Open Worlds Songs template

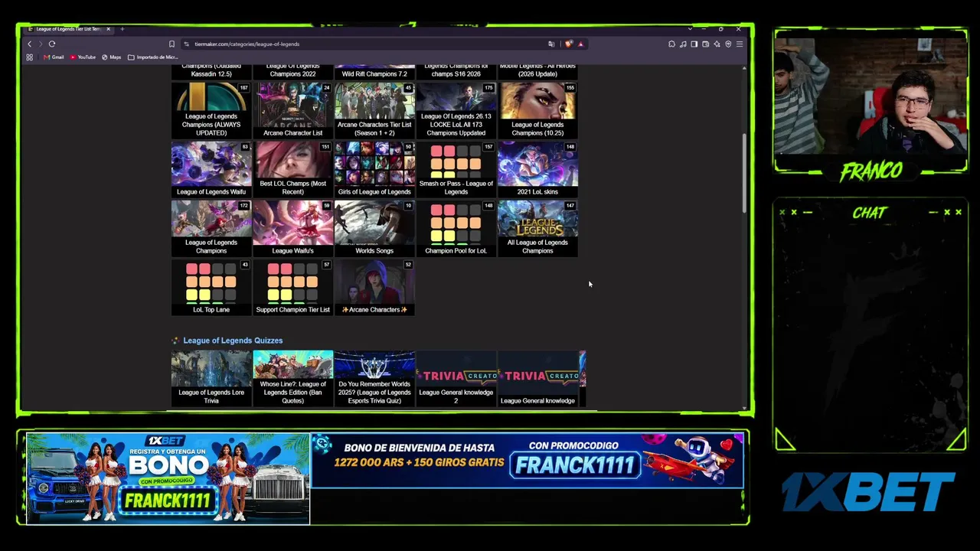(x=374, y=228)
